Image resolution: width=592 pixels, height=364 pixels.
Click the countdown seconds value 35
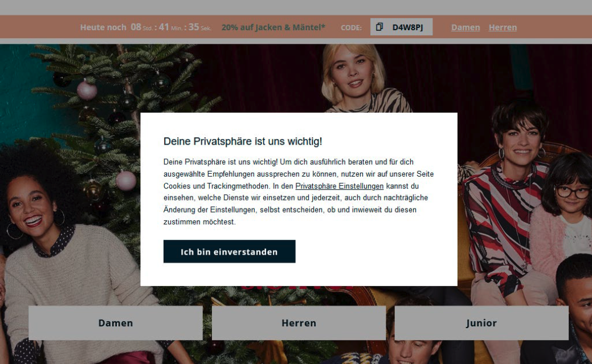(194, 27)
